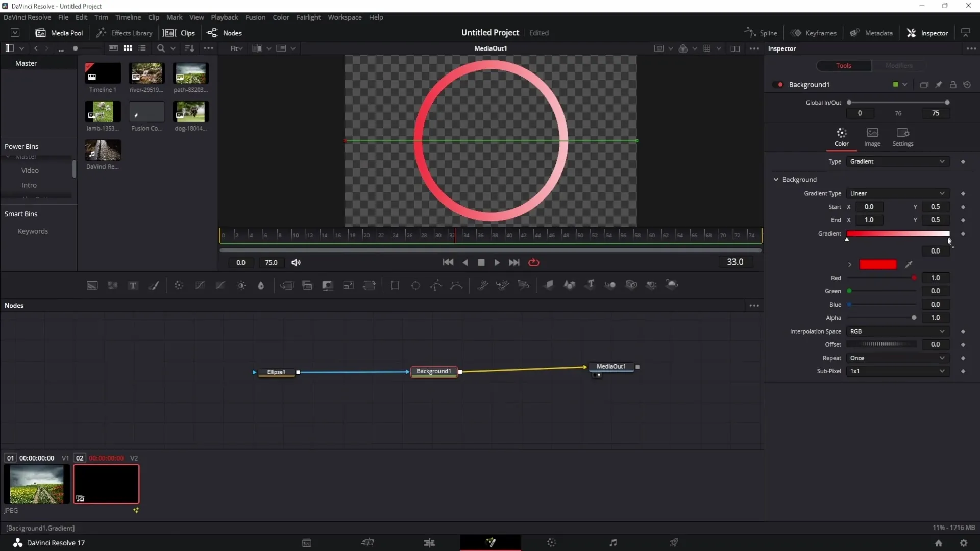Open the Fairlight page icon
The height and width of the screenshot is (551, 980).
coord(613,542)
